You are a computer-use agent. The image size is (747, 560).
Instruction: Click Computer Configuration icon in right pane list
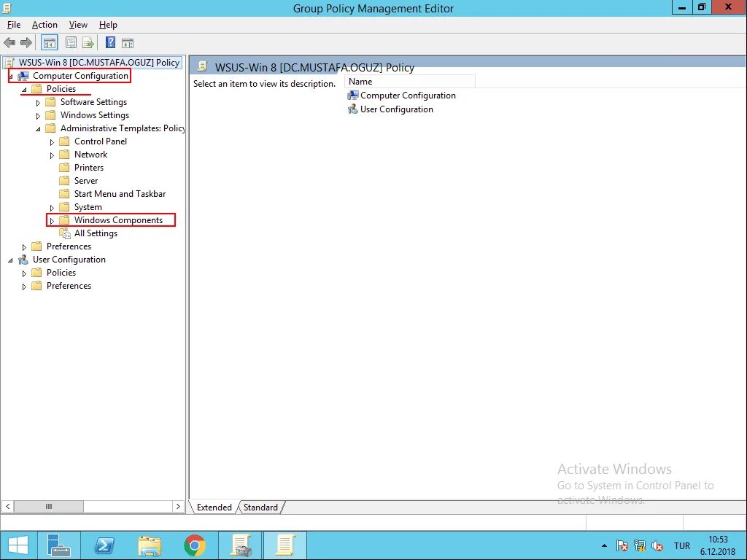pyautogui.click(x=352, y=96)
